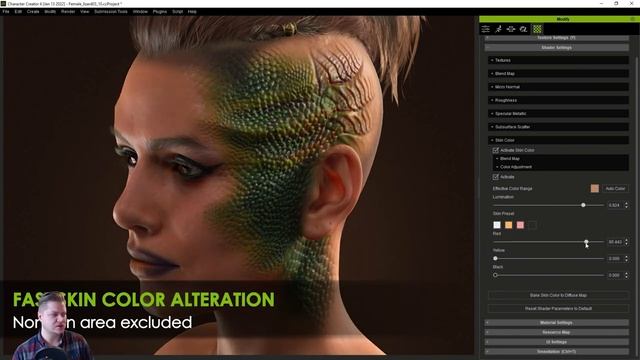
Task: Click the Black value stepper arrows
Action: (627, 275)
